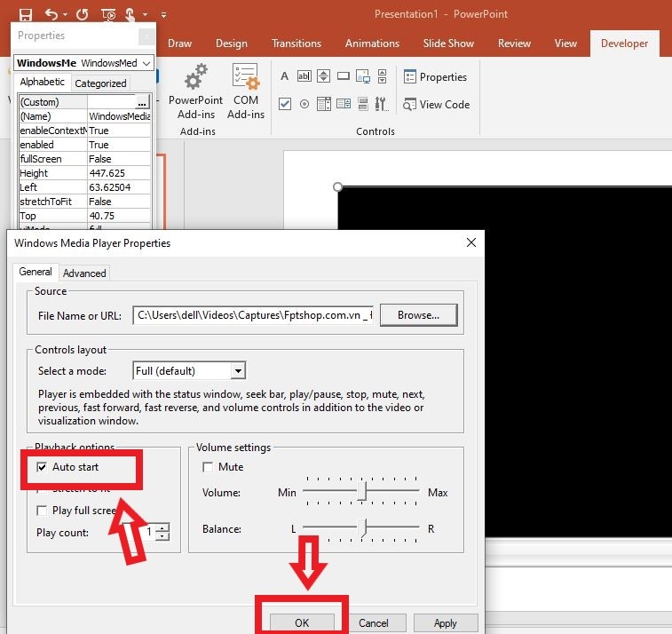672x634 pixels.
Task: Open the Animations tab
Action: (372, 44)
